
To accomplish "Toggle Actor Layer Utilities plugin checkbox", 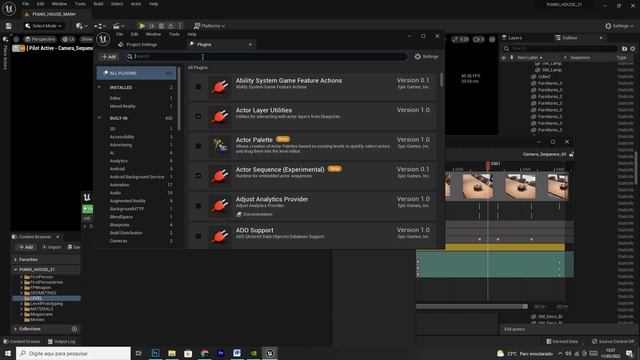I will point(198,116).
